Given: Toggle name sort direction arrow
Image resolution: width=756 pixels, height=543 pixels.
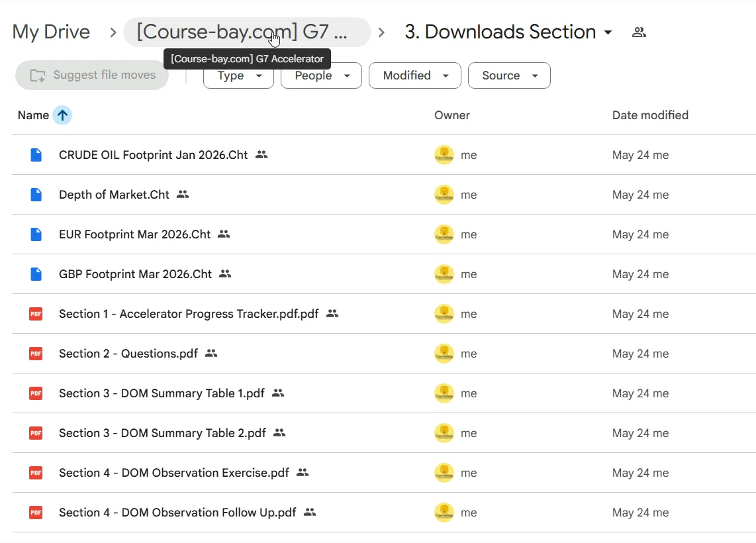Looking at the screenshot, I should coord(62,115).
